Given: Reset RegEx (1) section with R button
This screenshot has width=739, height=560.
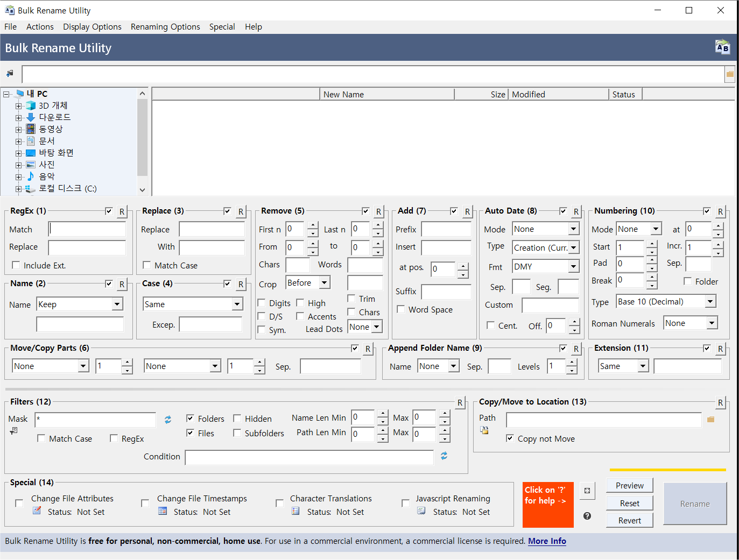Looking at the screenshot, I should coord(122,211).
